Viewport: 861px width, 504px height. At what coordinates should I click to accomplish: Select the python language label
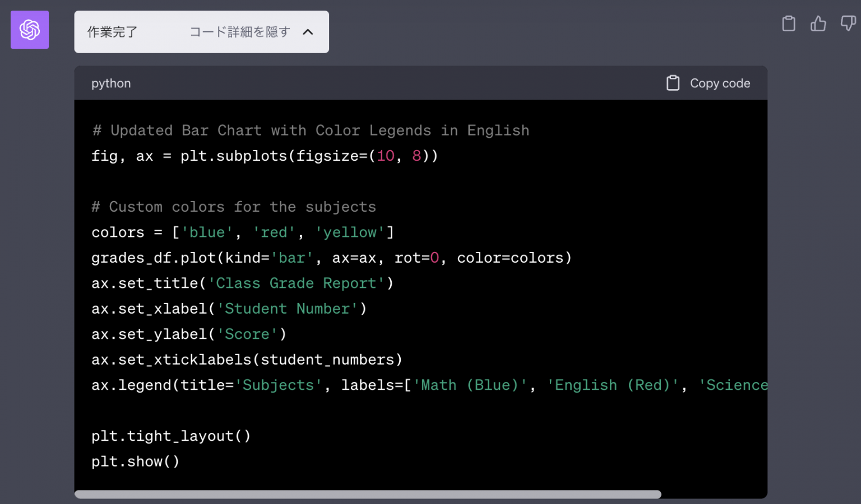pos(111,83)
